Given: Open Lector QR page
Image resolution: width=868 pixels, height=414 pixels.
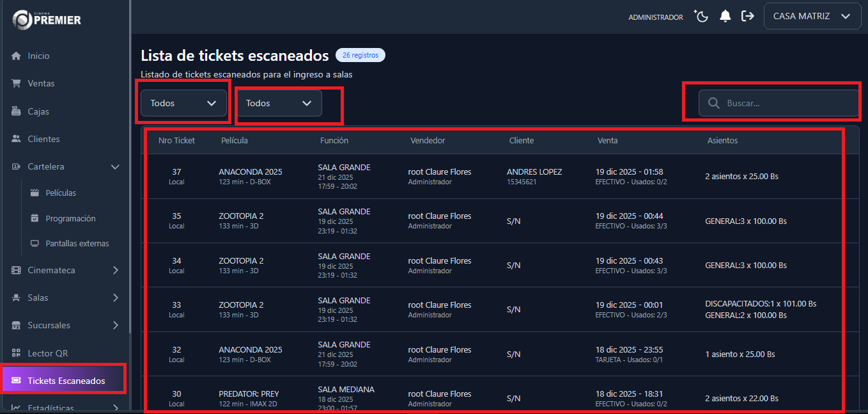Looking at the screenshot, I should (x=47, y=353).
